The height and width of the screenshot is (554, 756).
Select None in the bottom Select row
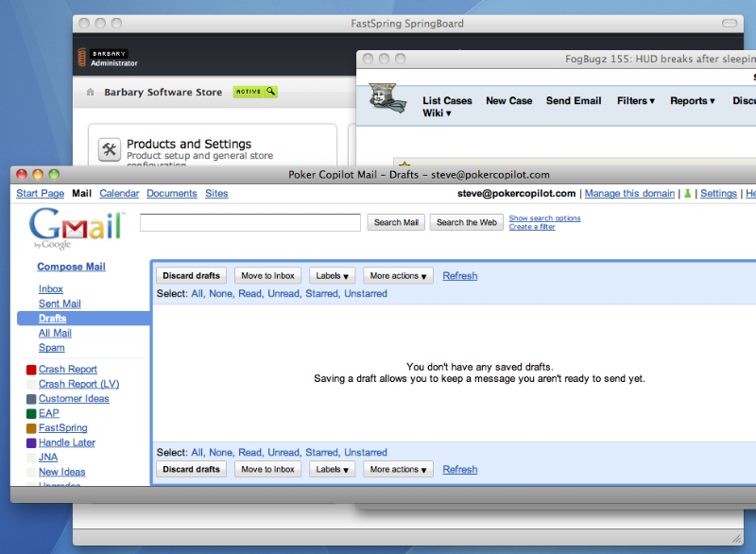coord(221,453)
